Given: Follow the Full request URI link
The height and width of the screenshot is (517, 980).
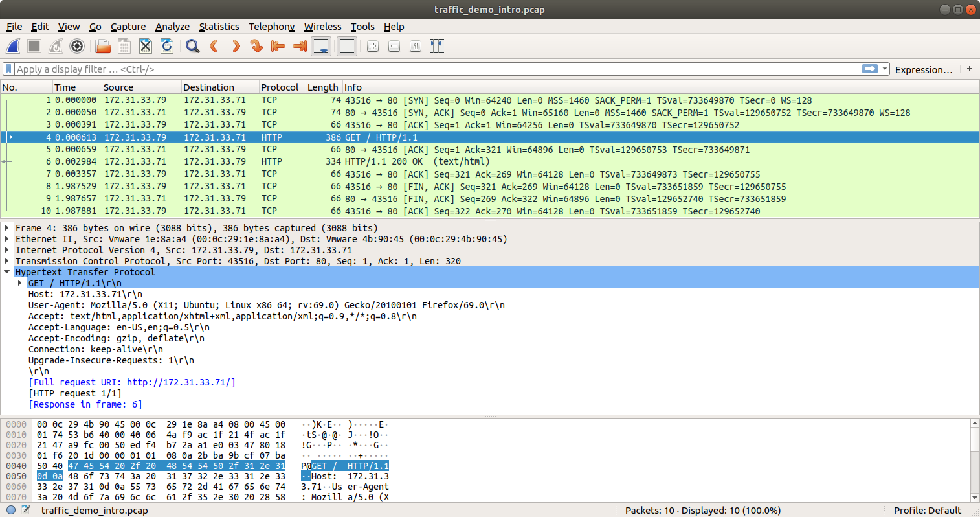Looking at the screenshot, I should click(132, 382).
